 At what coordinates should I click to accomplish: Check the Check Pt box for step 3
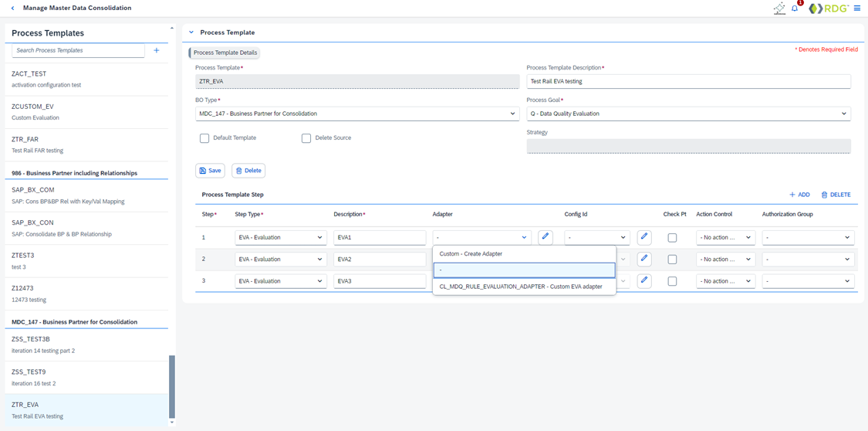pyautogui.click(x=672, y=281)
